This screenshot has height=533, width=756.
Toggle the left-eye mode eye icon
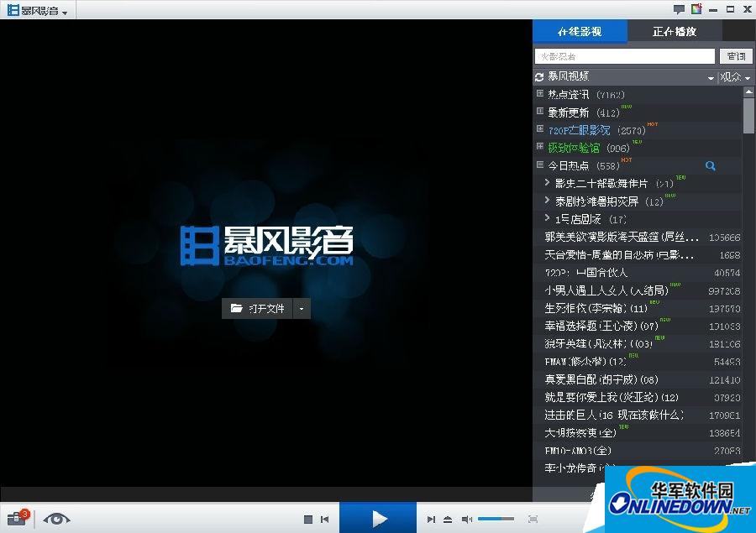pos(56,519)
